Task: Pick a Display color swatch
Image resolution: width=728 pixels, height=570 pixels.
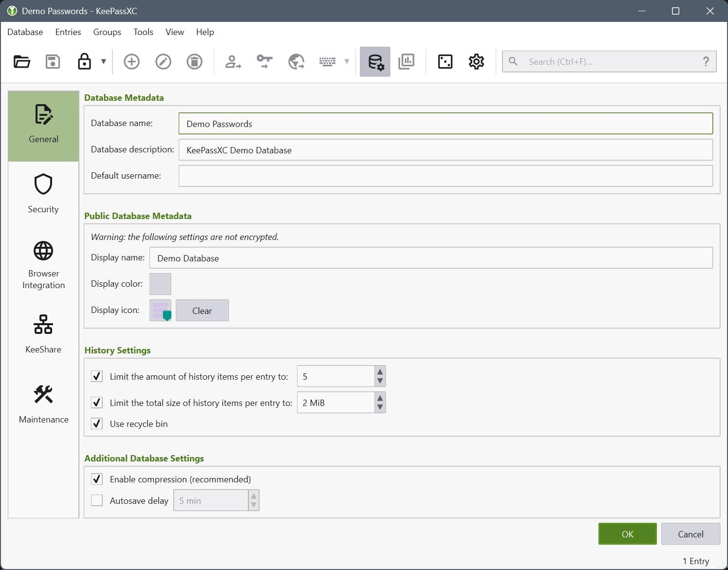Action: pos(160,284)
